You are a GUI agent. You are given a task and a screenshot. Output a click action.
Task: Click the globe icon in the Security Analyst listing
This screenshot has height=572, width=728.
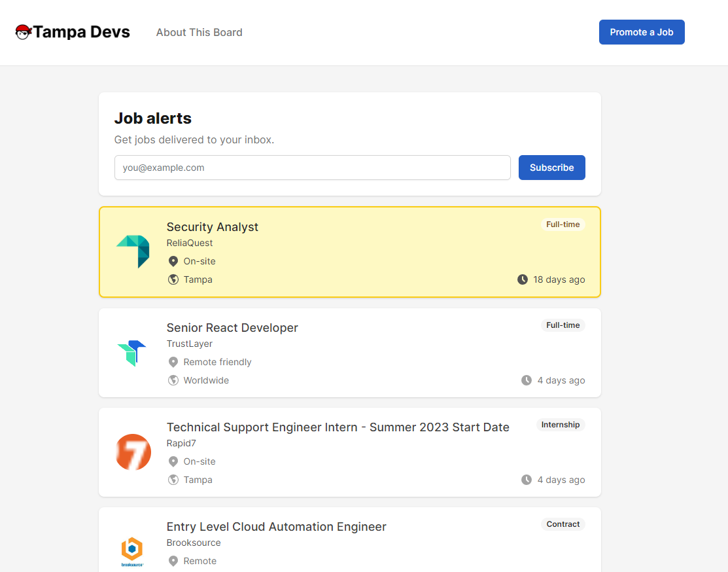point(173,279)
